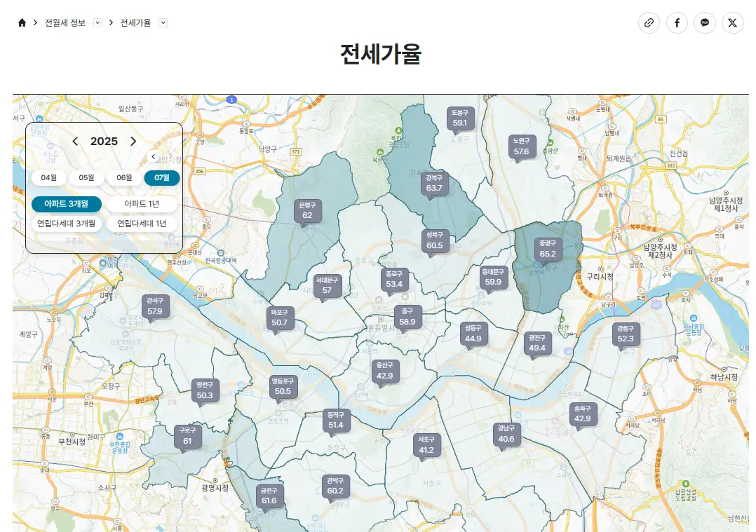Click the KakaoTalk share icon

click(x=705, y=22)
